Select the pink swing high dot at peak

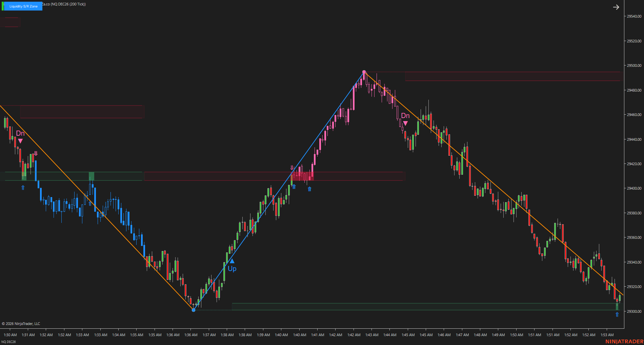pos(364,72)
